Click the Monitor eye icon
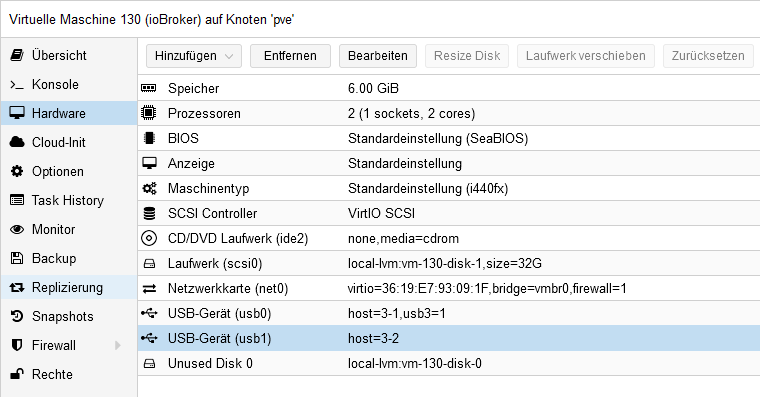This screenshot has height=397, width=760. 17,229
